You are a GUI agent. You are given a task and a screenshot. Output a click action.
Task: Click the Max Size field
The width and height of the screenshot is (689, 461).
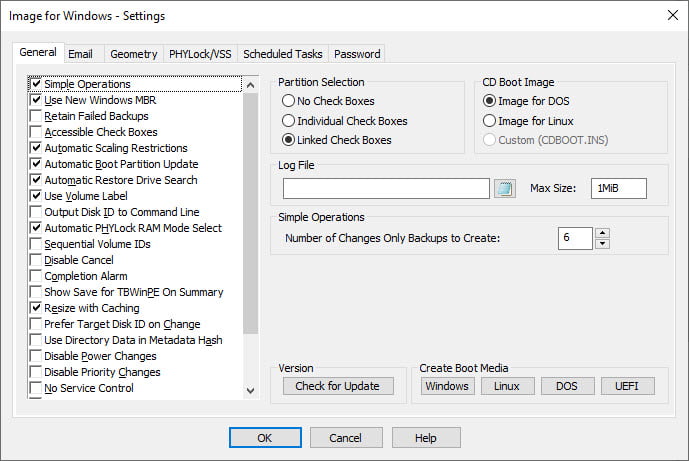coord(619,188)
